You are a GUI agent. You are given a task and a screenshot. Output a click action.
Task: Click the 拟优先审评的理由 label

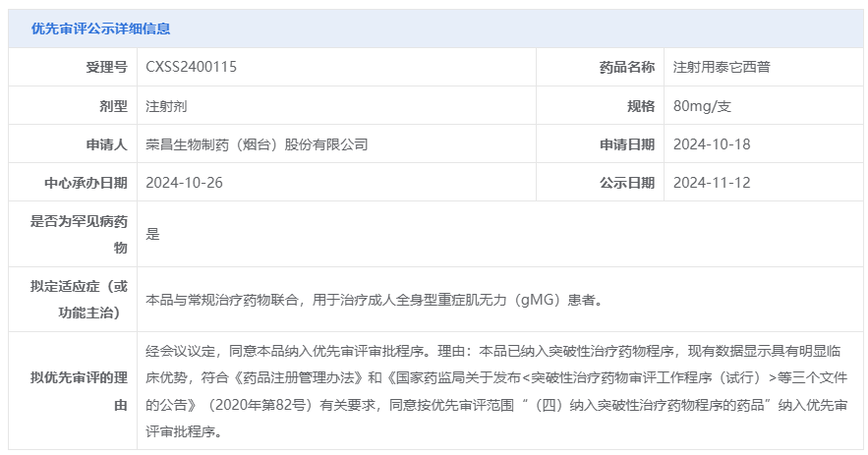tap(79, 391)
